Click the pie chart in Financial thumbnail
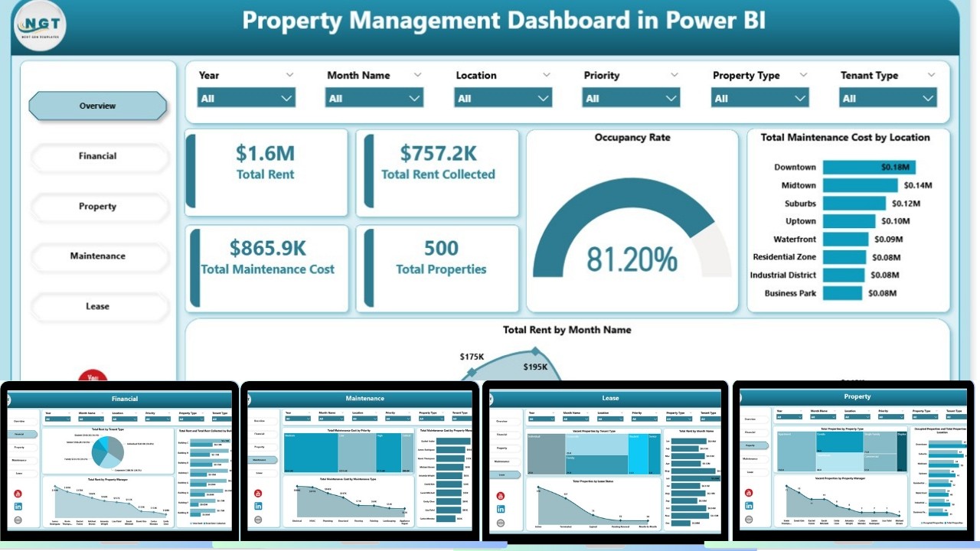Screen dimensions: 980x551 108,452
